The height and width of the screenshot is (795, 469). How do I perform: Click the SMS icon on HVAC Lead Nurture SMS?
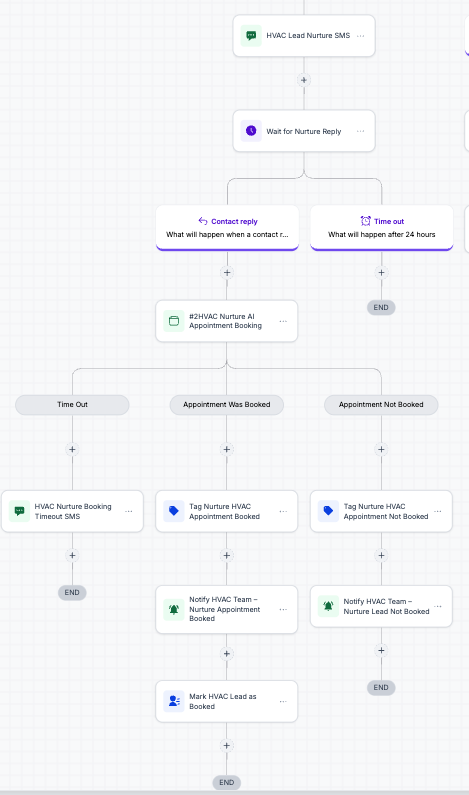[251, 35]
